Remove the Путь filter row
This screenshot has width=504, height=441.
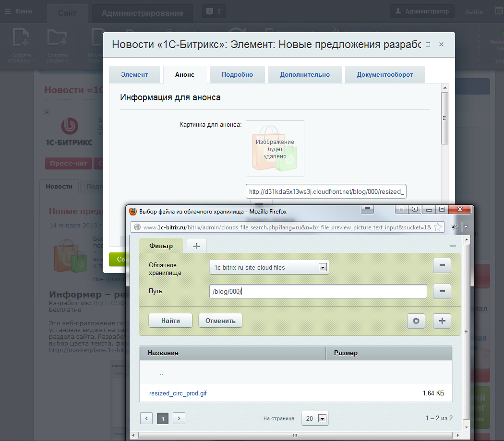click(442, 291)
